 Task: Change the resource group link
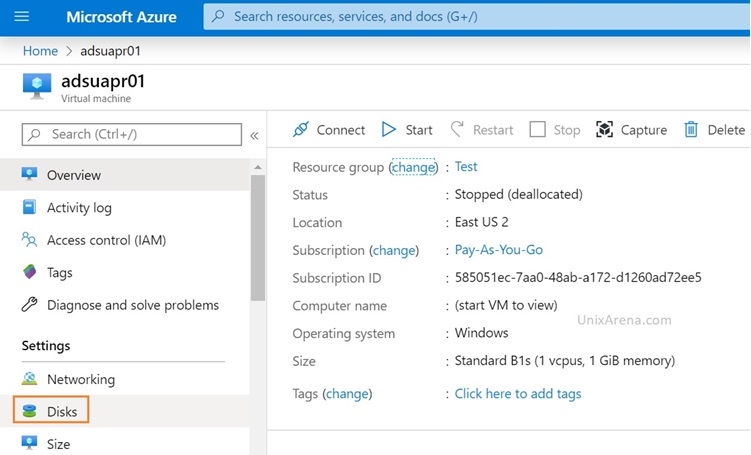click(413, 167)
